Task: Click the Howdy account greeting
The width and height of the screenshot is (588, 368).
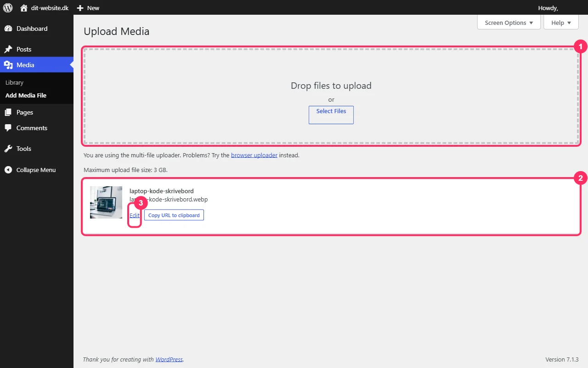Action: [x=548, y=8]
